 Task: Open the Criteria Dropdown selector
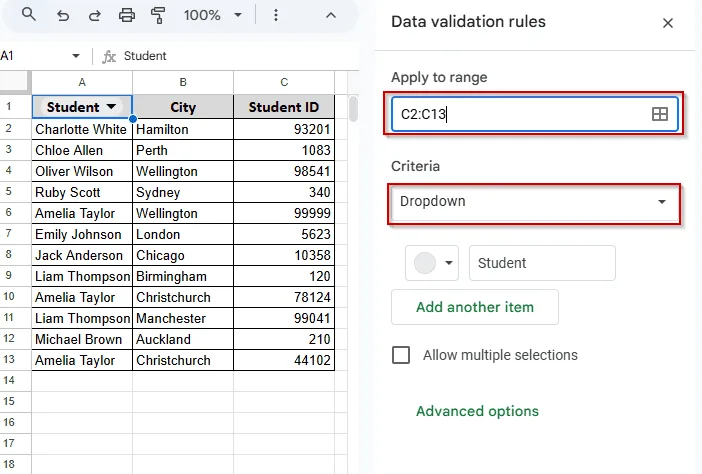[x=534, y=201]
